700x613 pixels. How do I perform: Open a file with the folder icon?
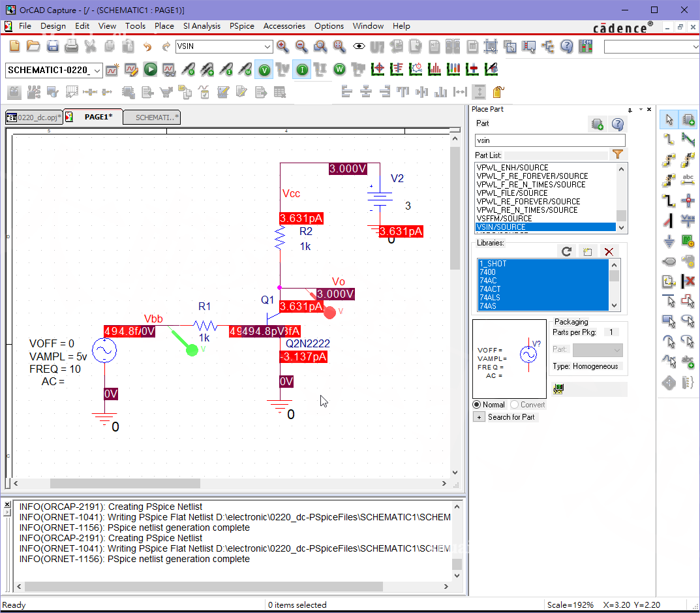[x=33, y=46]
